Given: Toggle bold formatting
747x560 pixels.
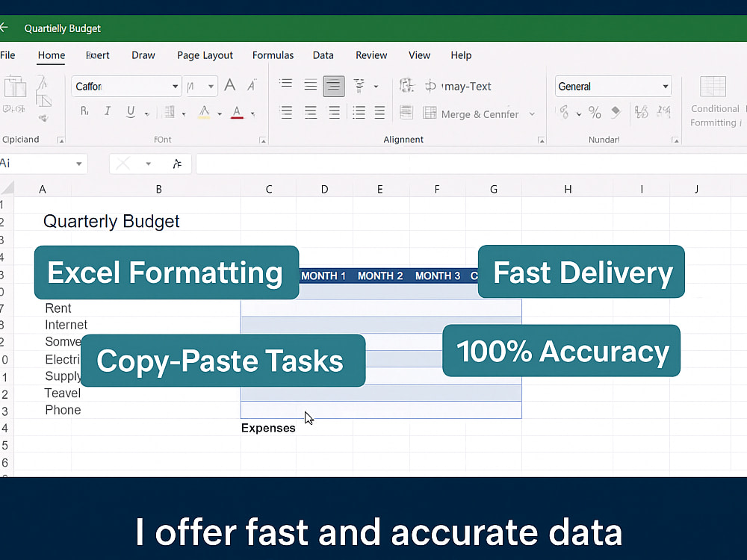Looking at the screenshot, I should pyautogui.click(x=84, y=111).
